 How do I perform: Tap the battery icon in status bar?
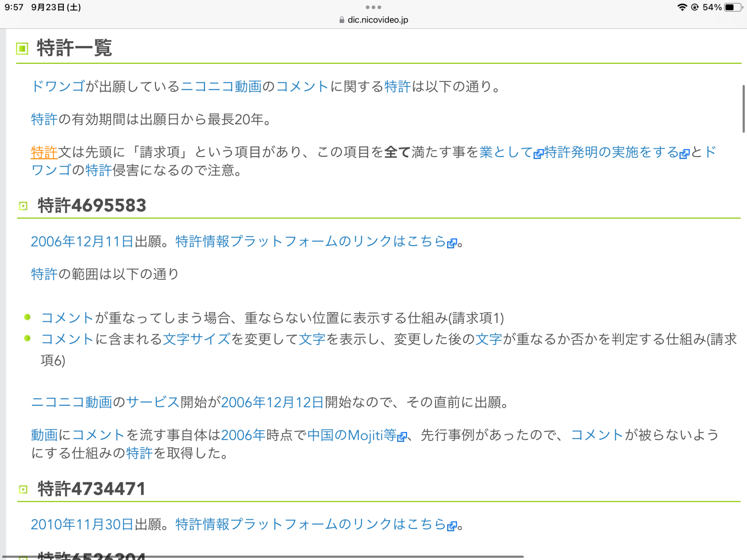point(732,7)
